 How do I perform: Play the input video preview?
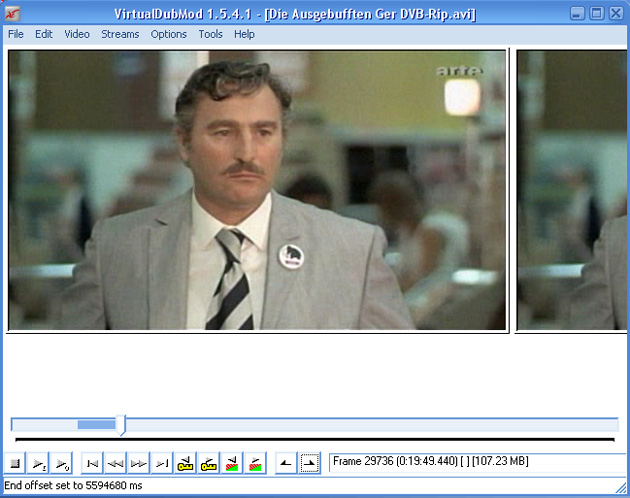pyautogui.click(x=38, y=463)
